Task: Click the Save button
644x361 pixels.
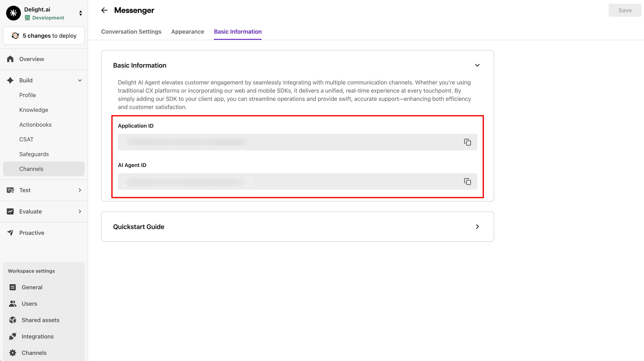Action: 625,10
